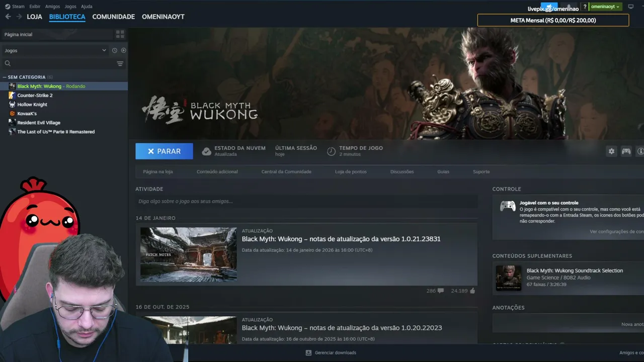
Task: Open Discussões link
Action: point(402,171)
